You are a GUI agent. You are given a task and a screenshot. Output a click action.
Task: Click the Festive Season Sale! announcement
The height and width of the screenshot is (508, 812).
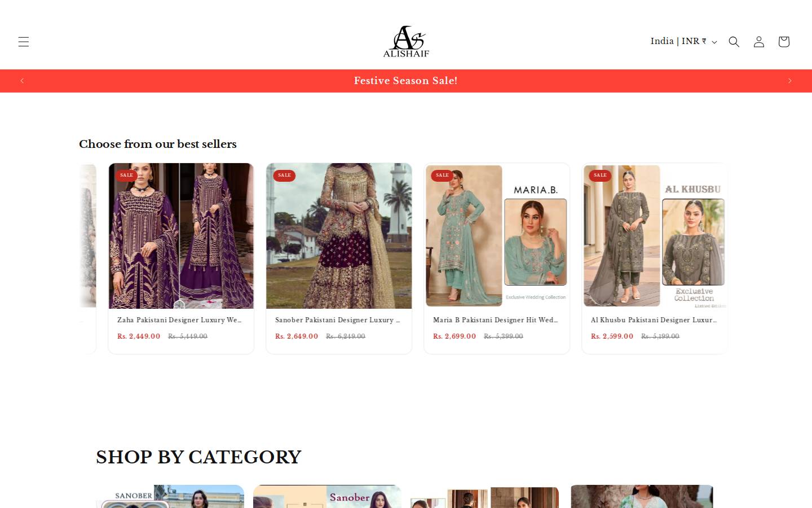point(406,81)
